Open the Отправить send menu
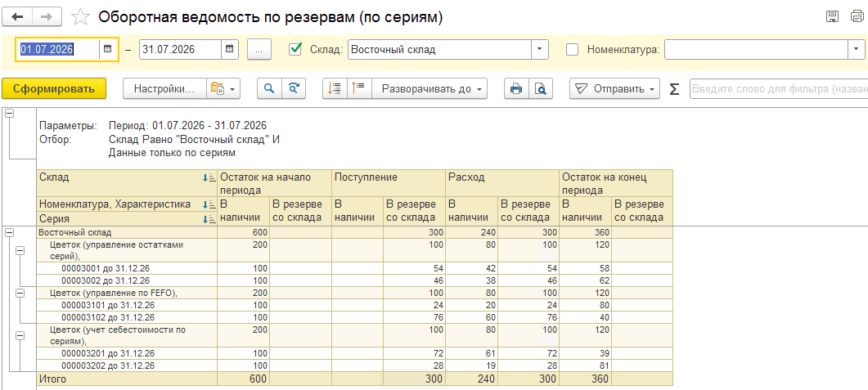 614,88
